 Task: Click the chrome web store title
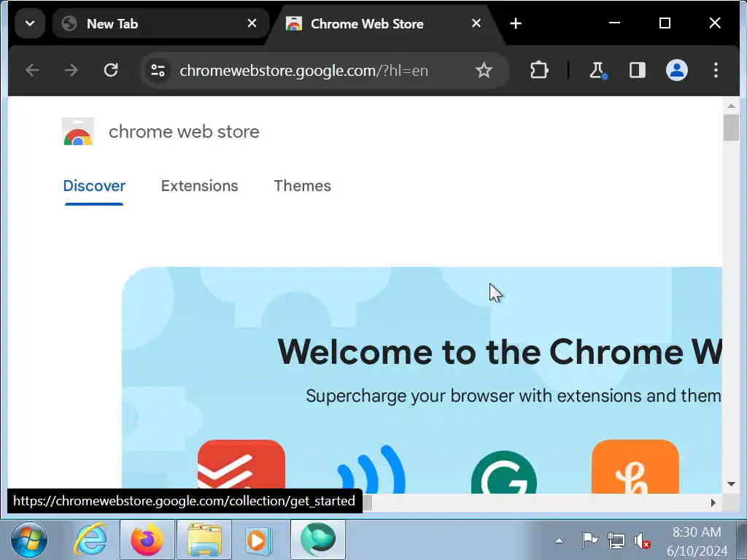184,132
